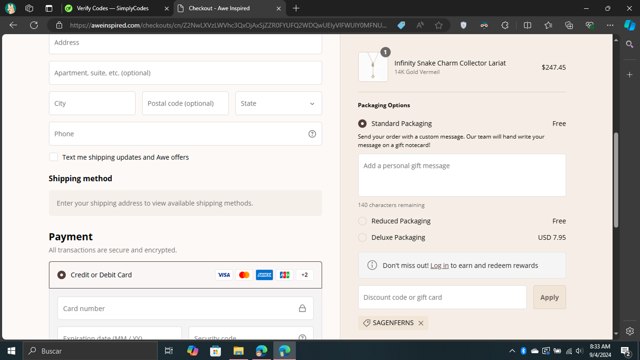
Task: Open Task View on taskbar
Action: 169,351
